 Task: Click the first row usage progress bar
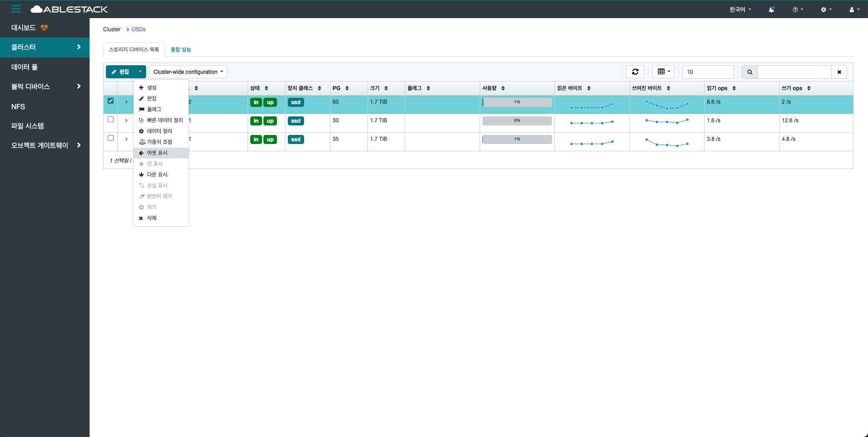click(x=517, y=102)
